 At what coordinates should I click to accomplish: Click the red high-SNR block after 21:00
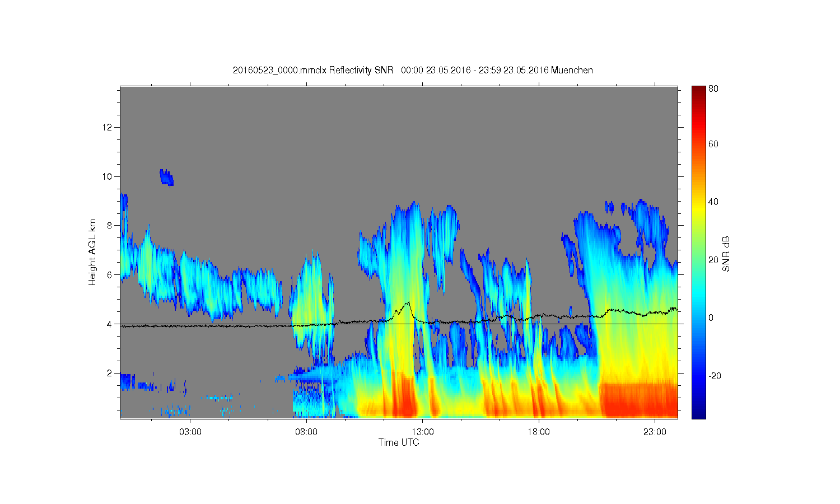638,400
